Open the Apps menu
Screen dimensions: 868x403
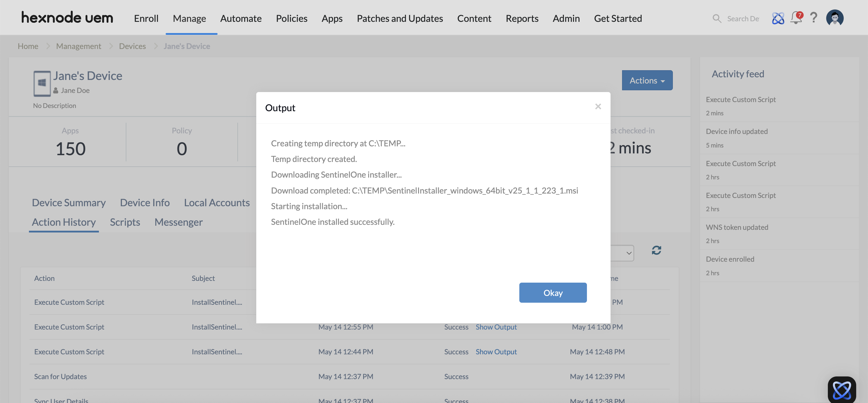(332, 18)
